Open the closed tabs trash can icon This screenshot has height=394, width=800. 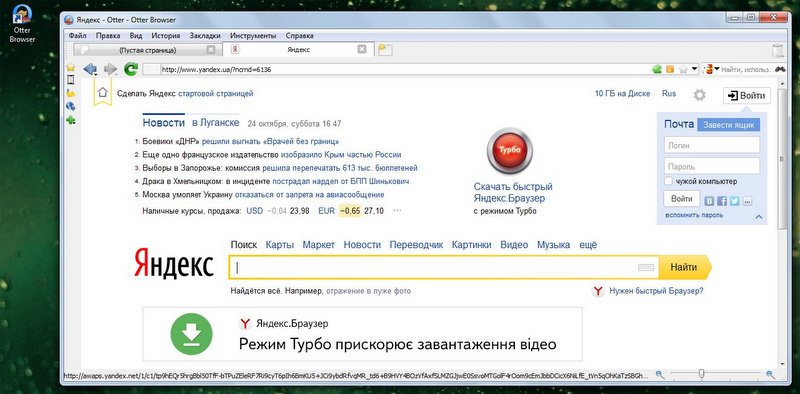pos(778,51)
